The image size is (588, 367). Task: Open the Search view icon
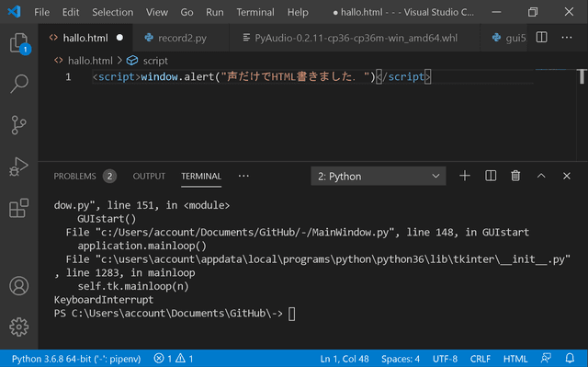click(x=18, y=84)
